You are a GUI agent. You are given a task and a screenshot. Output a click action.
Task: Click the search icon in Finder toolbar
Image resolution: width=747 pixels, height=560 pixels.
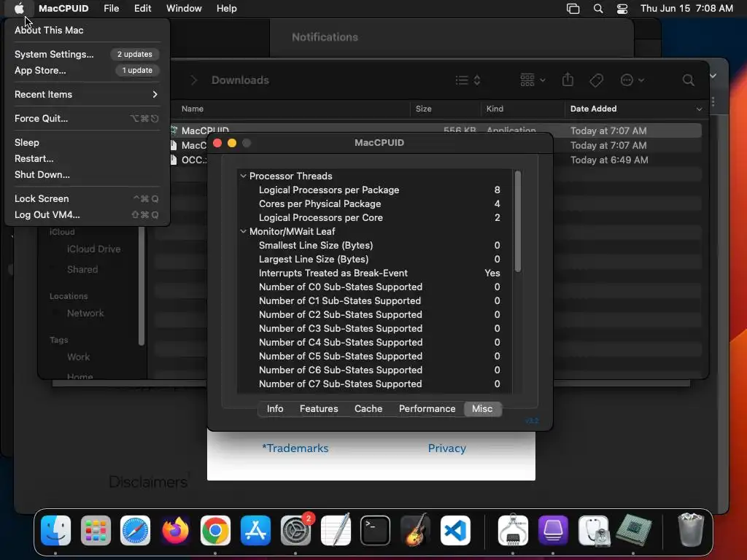pyautogui.click(x=688, y=80)
